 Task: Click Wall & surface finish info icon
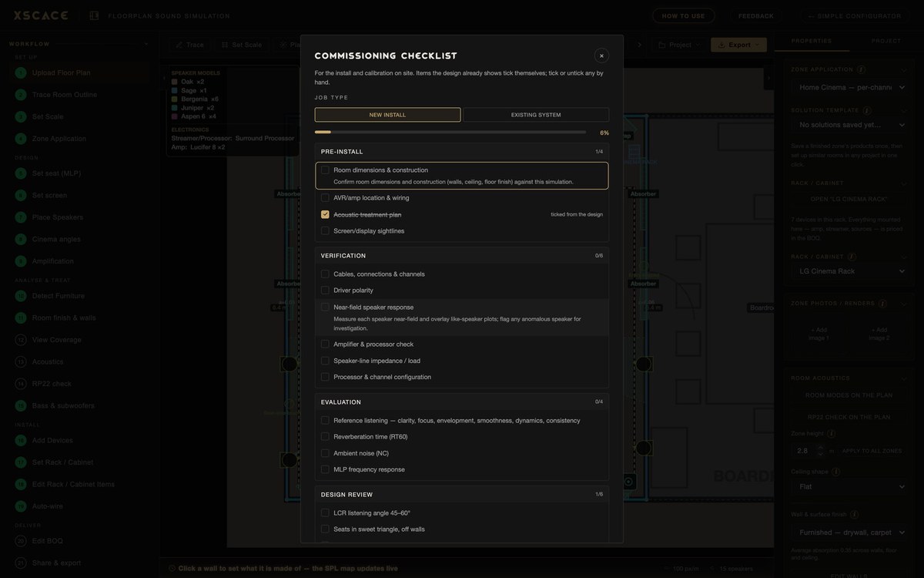click(855, 514)
